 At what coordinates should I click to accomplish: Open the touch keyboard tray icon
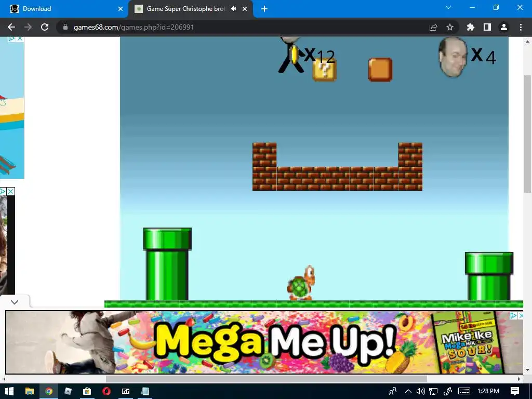(x=464, y=391)
